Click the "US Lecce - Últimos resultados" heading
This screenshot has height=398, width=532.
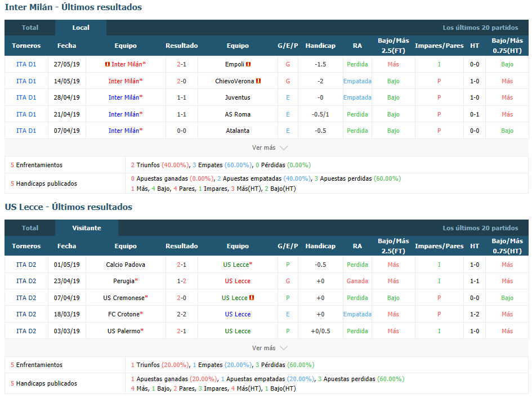[69, 207]
